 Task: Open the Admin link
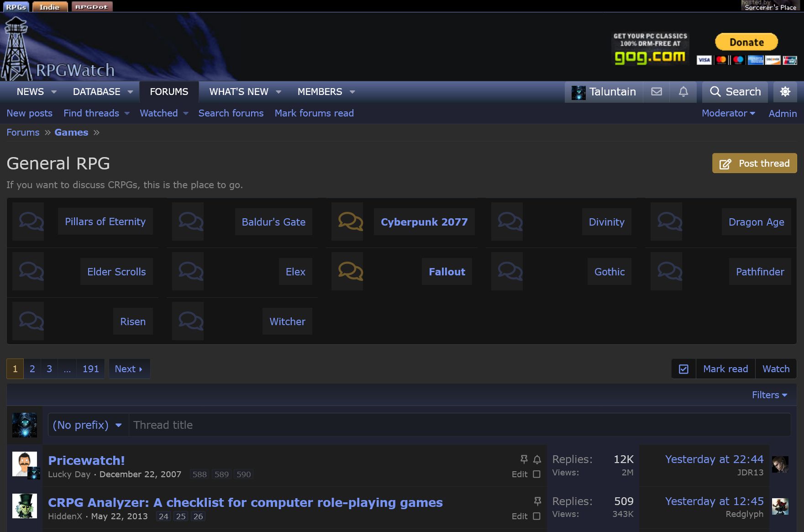pos(783,113)
